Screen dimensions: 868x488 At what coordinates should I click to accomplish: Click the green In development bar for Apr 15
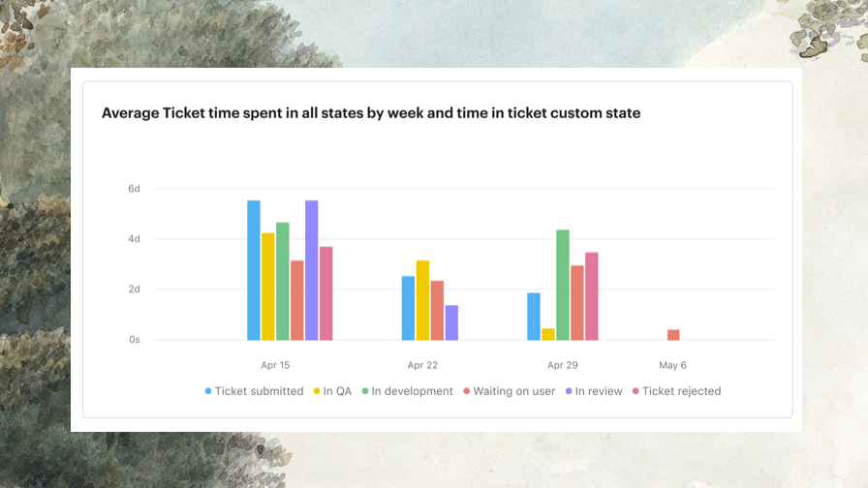(x=283, y=281)
